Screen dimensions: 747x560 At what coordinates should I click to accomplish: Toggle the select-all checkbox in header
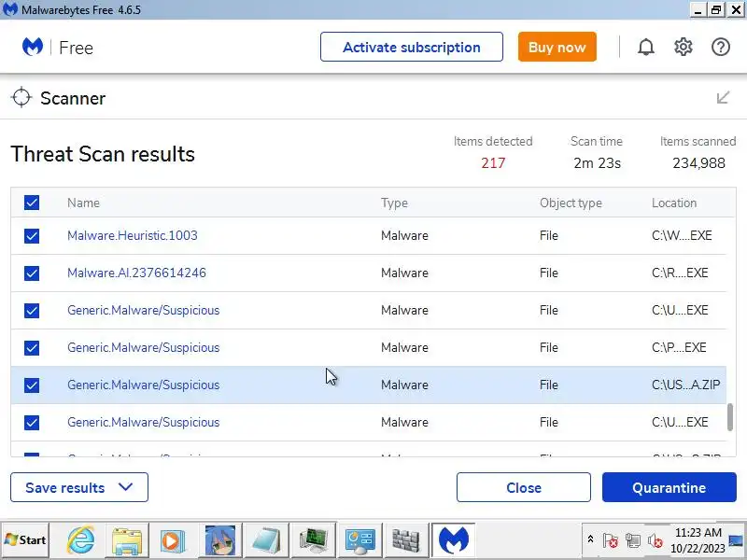[x=32, y=203]
